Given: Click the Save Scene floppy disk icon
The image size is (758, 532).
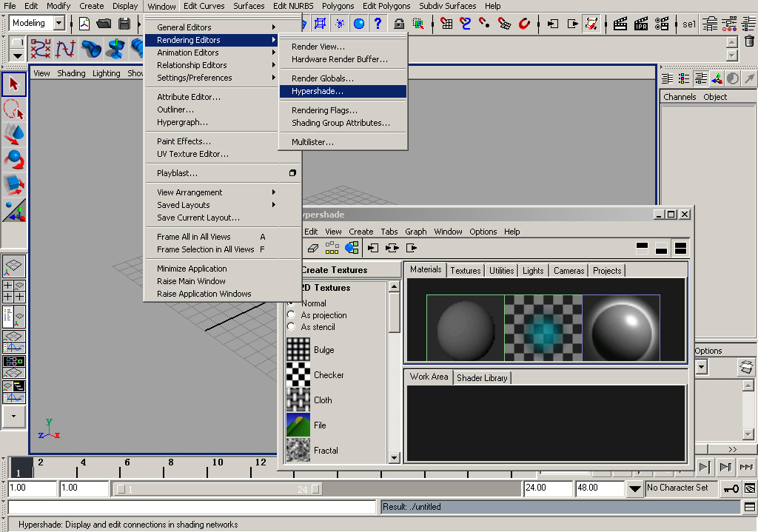Looking at the screenshot, I should [x=124, y=23].
